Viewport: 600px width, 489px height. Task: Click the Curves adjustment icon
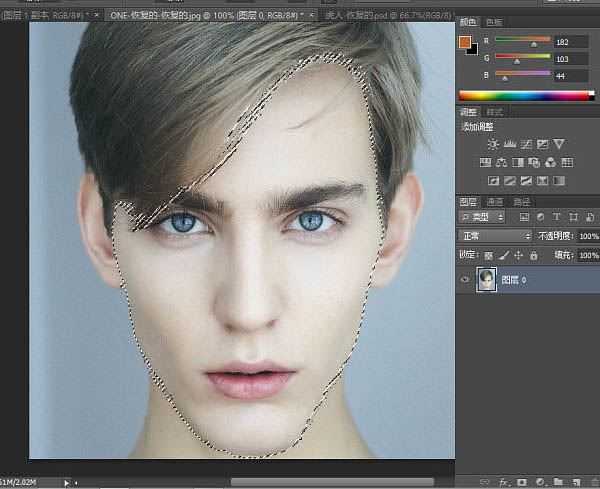(x=526, y=145)
